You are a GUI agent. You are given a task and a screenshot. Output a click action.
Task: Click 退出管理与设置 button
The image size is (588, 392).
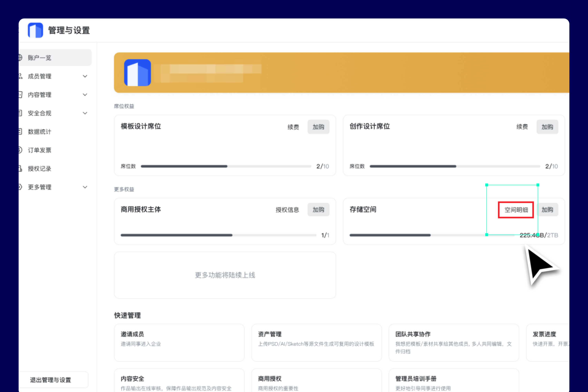pyautogui.click(x=54, y=380)
